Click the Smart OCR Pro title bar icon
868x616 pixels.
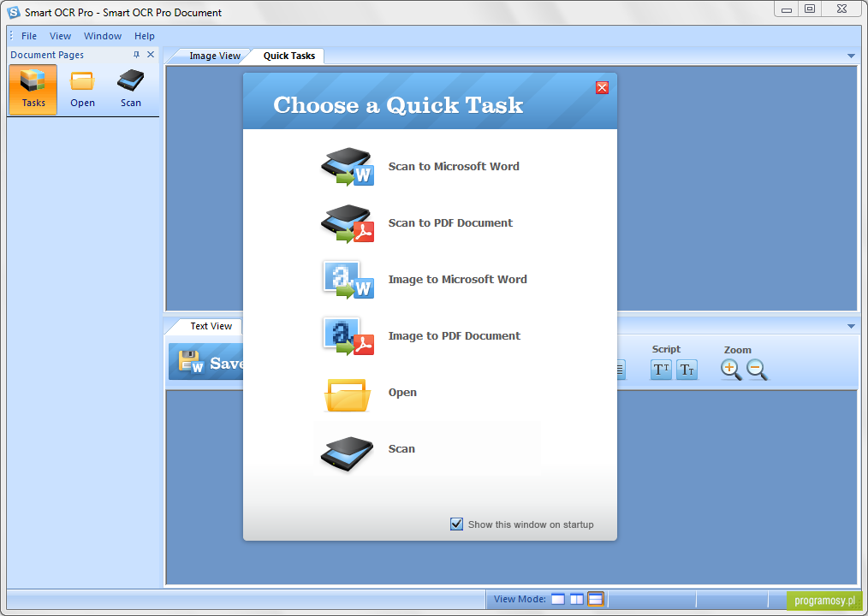pyautogui.click(x=14, y=12)
